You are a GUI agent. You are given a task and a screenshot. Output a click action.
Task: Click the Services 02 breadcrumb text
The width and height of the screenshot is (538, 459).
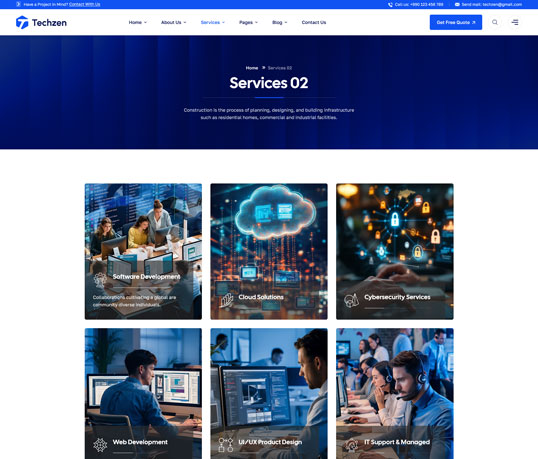(280, 68)
